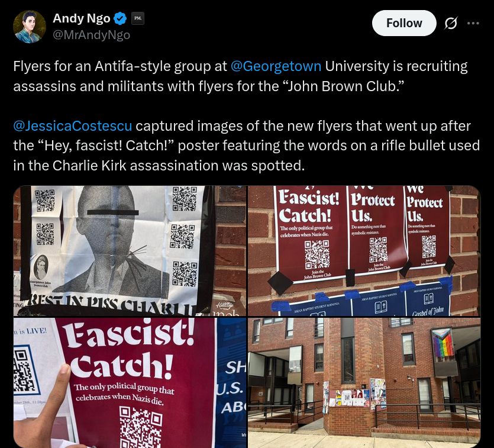Open Andy Ngo's profile avatar
The image size is (494, 448).
tap(30, 27)
